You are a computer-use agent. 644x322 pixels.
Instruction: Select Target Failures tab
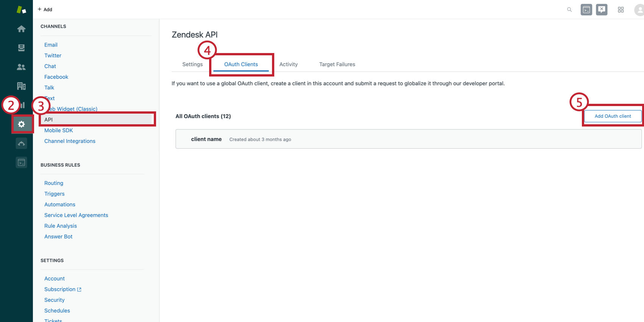[337, 64]
